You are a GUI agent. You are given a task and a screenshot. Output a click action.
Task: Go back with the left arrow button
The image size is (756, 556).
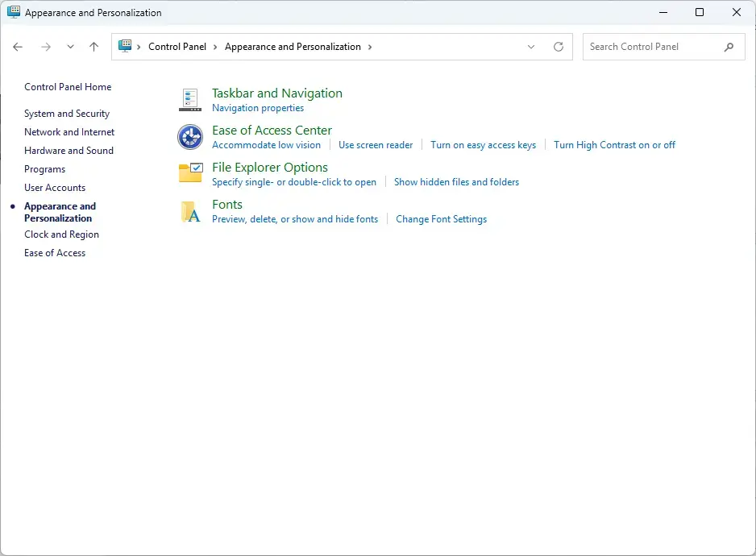(18, 47)
